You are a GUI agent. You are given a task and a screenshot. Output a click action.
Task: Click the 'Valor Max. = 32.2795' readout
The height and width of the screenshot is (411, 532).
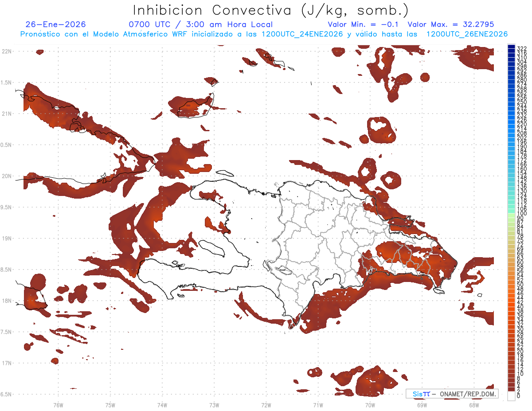(x=451, y=24)
